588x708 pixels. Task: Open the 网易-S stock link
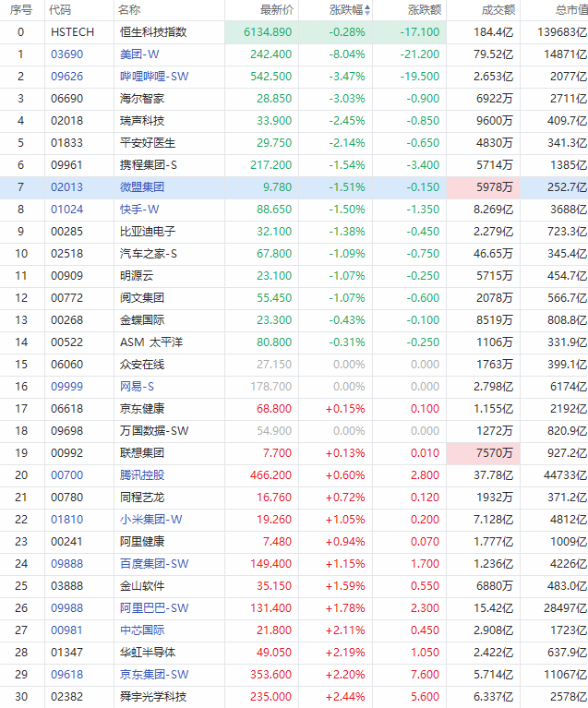(x=137, y=387)
